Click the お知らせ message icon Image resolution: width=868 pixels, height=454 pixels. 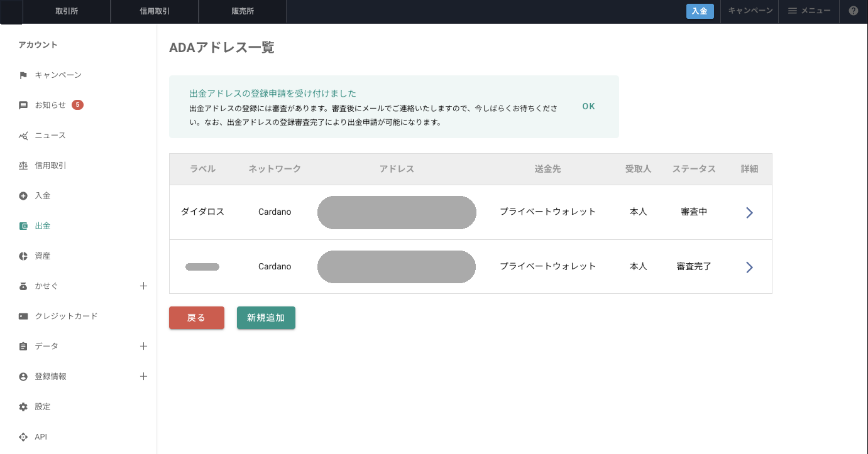pyautogui.click(x=23, y=105)
